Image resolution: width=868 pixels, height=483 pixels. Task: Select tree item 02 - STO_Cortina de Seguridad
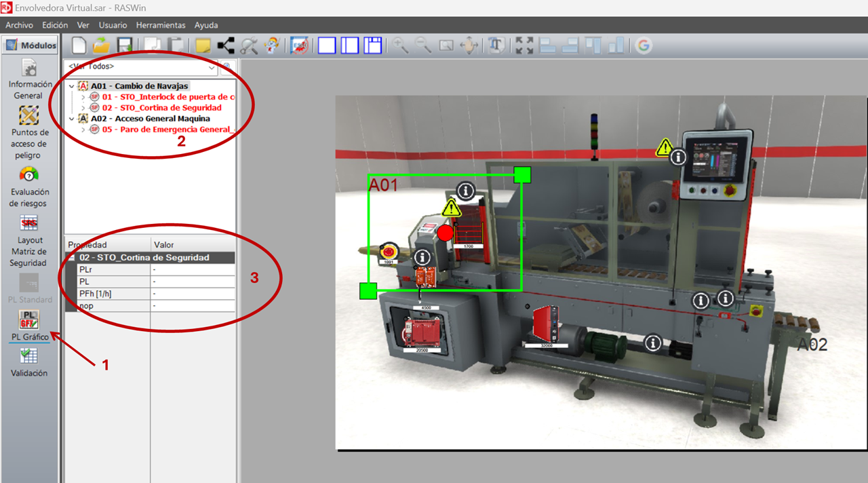pyautogui.click(x=161, y=108)
